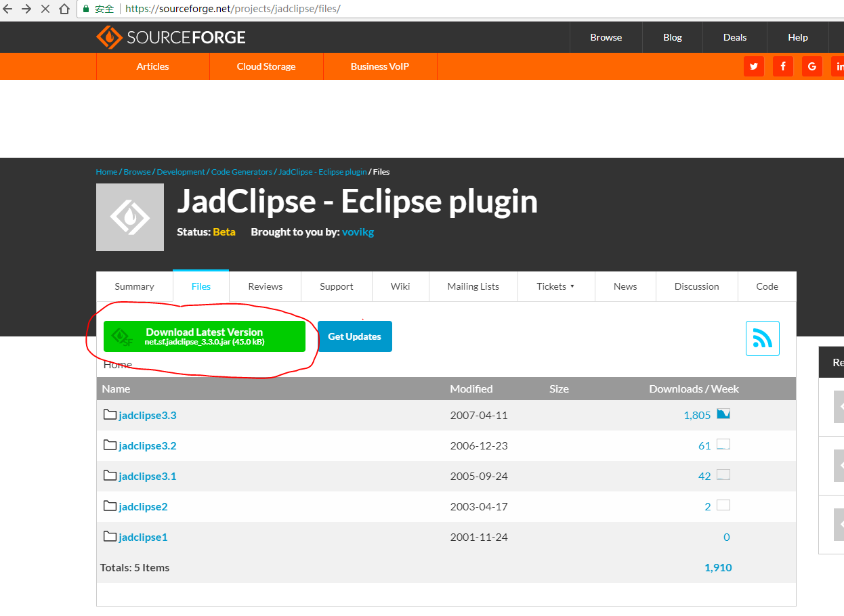Open author profile link vovikg
Viewport: 844px width, 616px height.
[358, 232]
